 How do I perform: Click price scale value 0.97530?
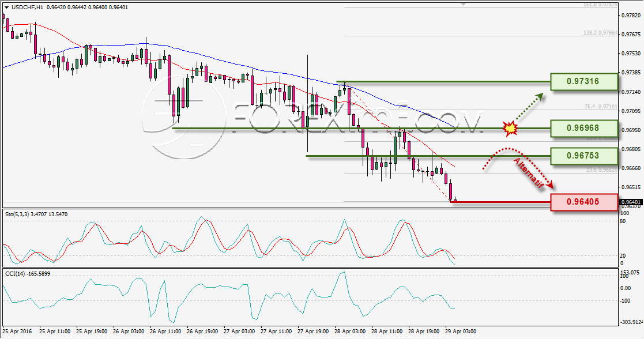pos(631,54)
